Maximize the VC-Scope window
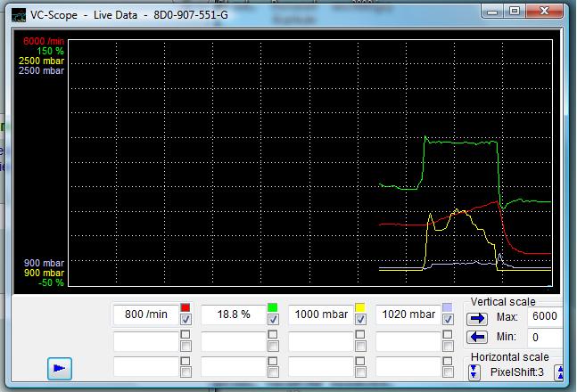 coord(515,11)
